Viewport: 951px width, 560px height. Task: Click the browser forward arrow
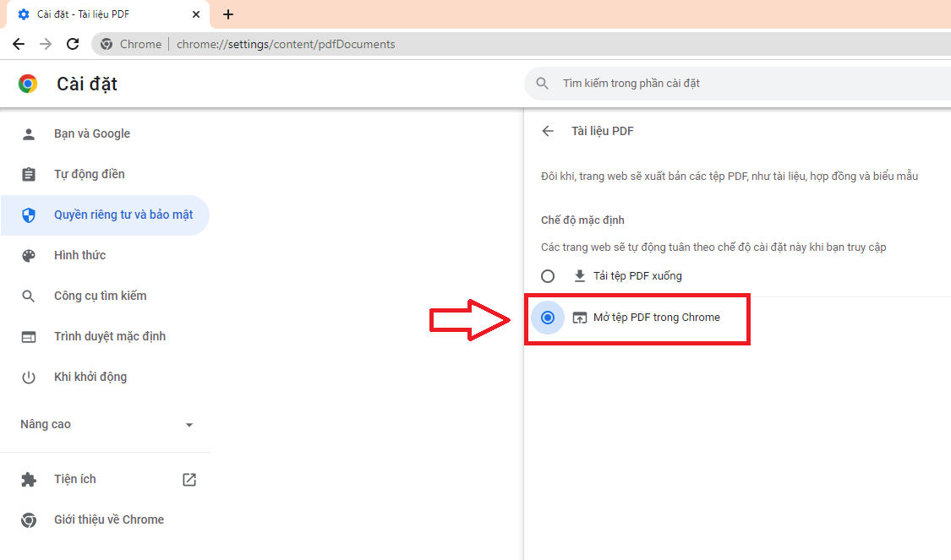pyautogui.click(x=46, y=44)
